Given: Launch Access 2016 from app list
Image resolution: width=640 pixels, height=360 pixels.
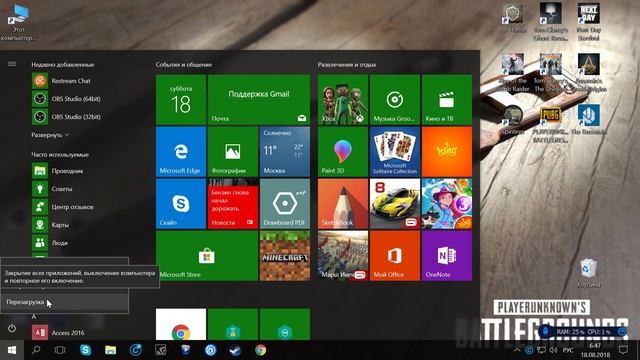Looking at the screenshot, I should click(58, 333).
